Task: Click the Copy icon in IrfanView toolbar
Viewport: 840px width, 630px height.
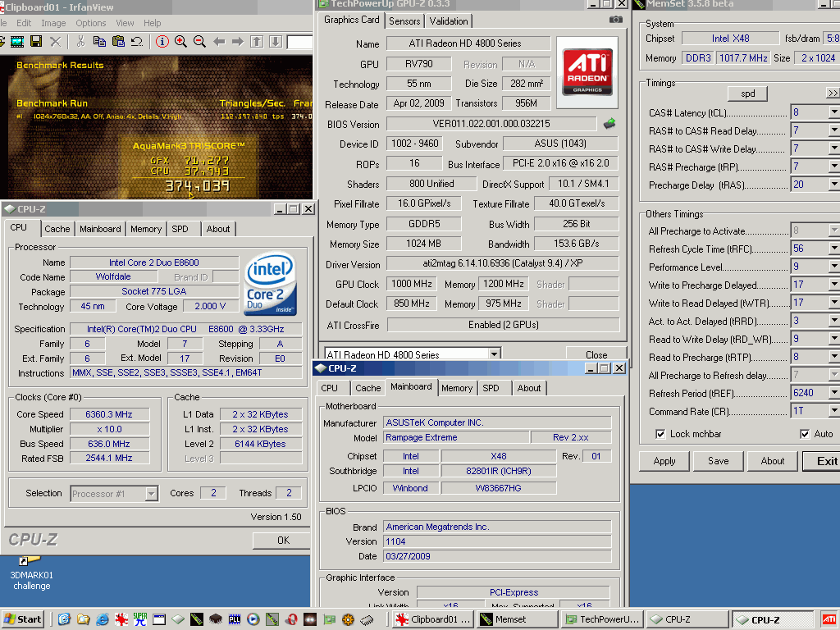Action: (99, 41)
